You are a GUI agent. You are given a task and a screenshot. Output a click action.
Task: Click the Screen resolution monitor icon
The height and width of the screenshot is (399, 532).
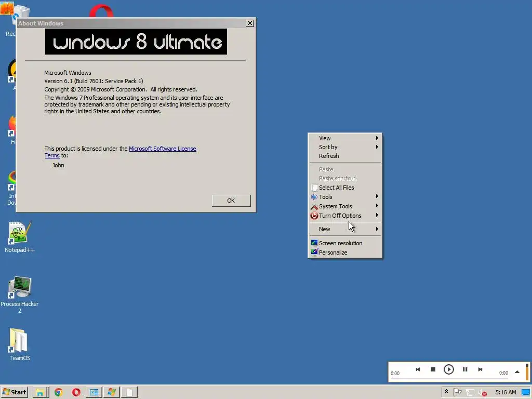pos(314,243)
